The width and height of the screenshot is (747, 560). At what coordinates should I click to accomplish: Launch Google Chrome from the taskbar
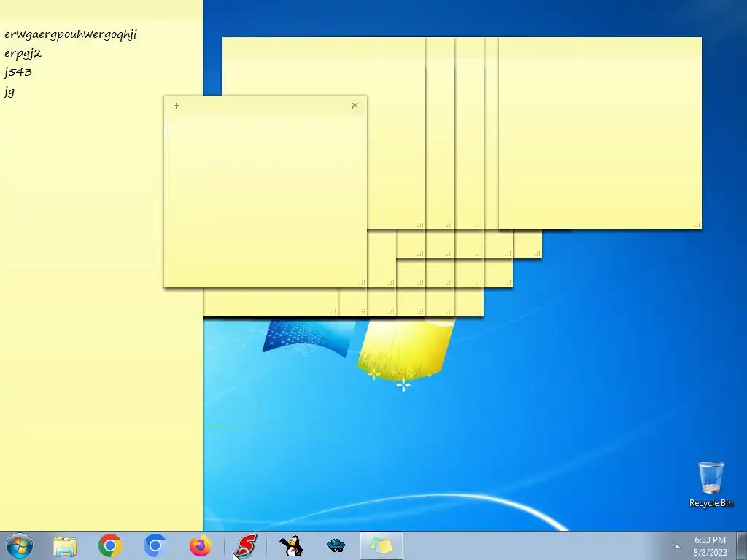click(x=110, y=545)
